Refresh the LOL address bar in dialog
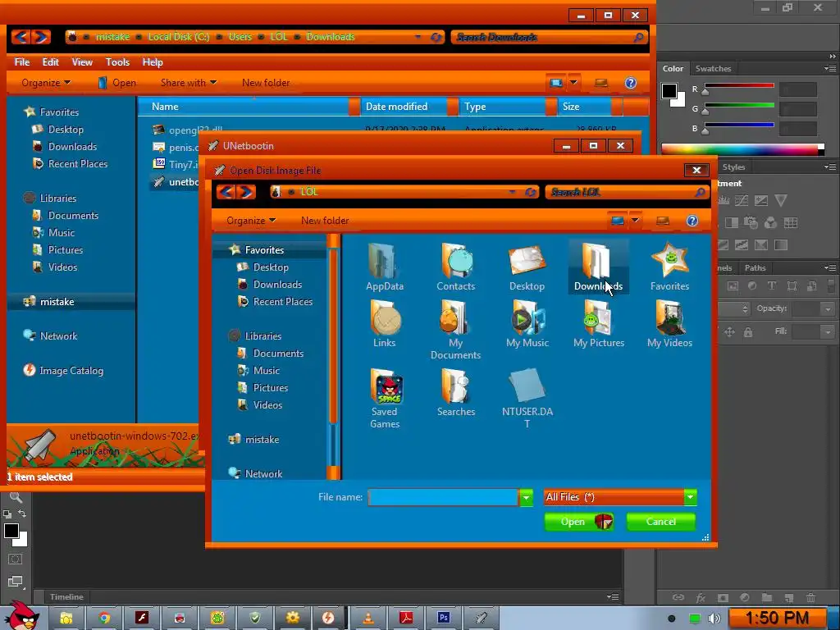The width and height of the screenshot is (840, 630). [x=531, y=192]
